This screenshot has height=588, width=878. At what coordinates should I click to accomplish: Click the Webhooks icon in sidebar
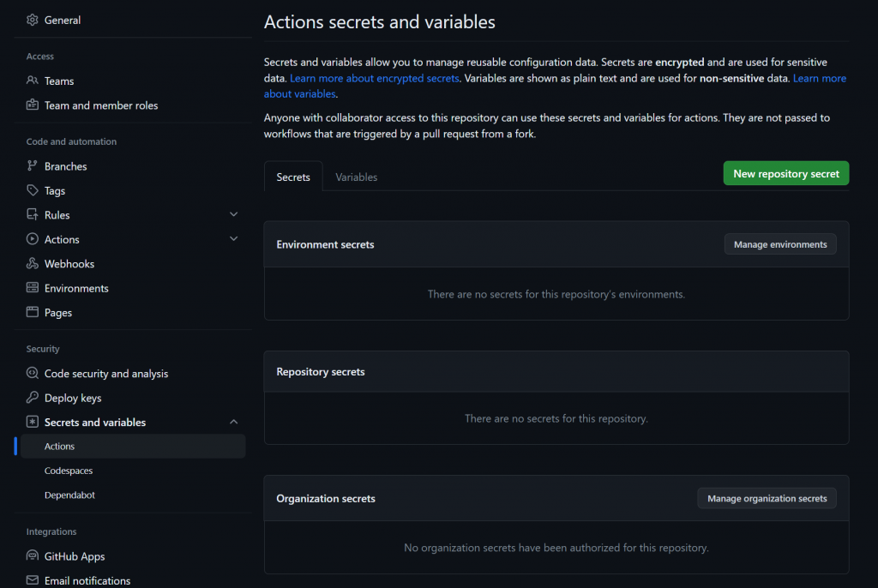[x=33, y=264]
